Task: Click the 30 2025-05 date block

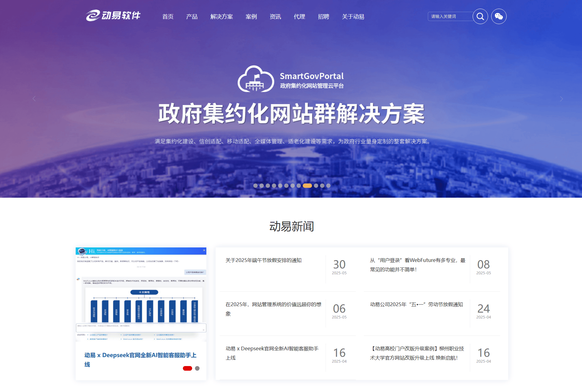Action: click(x=339, y=267)
